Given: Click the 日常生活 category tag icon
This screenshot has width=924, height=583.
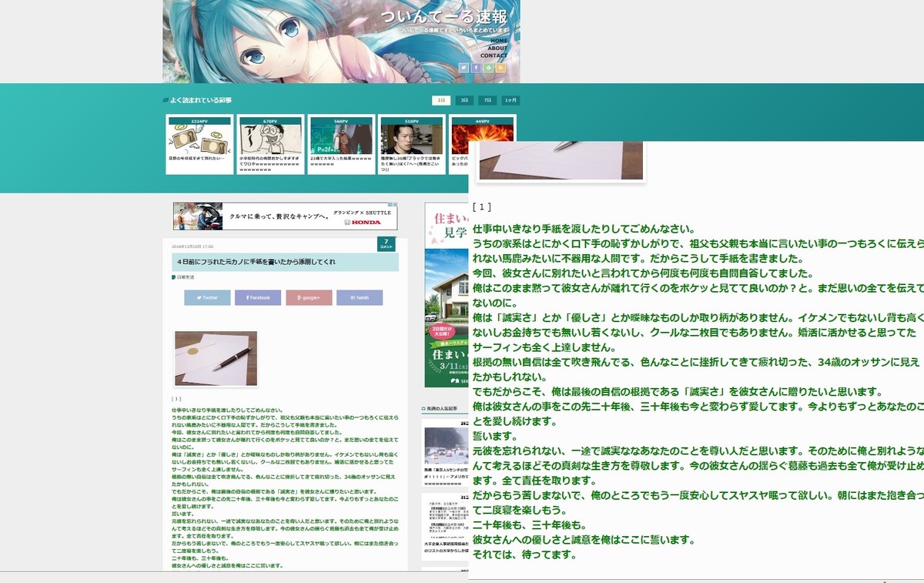Looking at the screenshot, I should [173, 276].
